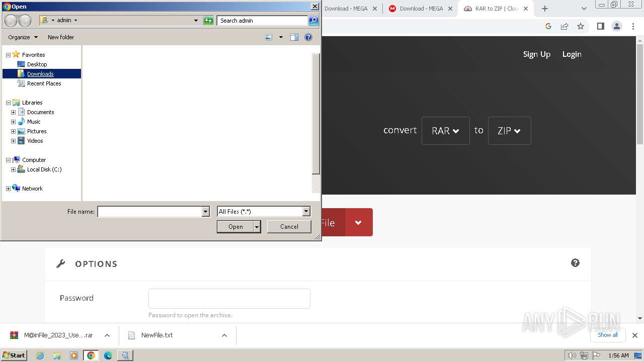Image resolution: width=644 pixels, height=362 pixels.
Task: Go back using the dialog back arrow
Action: click(x=11, y=21)
